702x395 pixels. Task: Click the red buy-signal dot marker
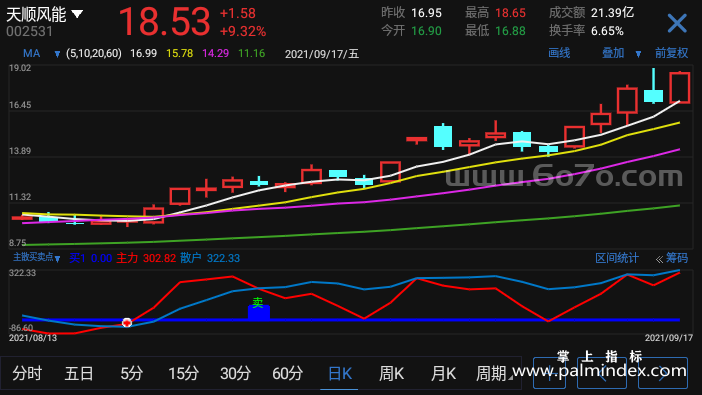(x=127, y=322)
